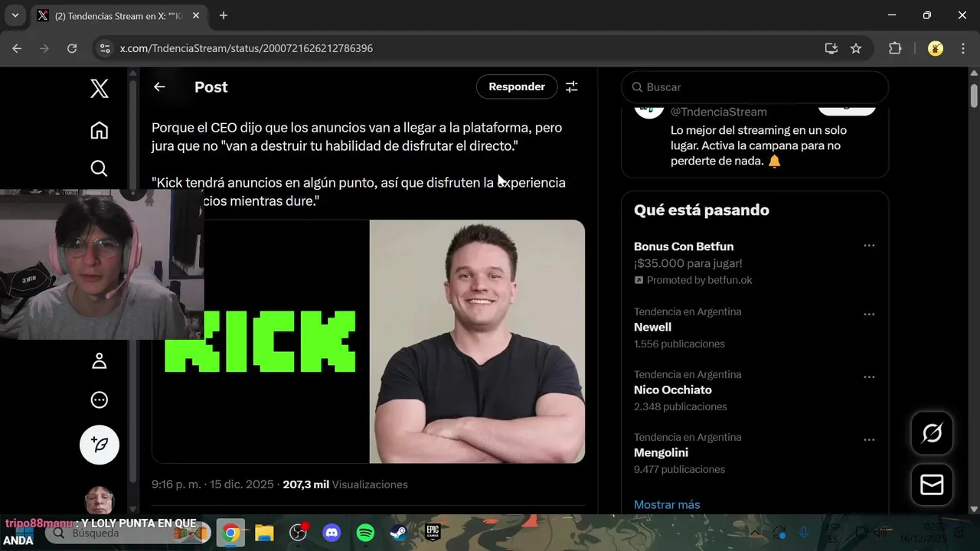Click the 207,3 mil Visualizaciones count
Image resolution: width=980 pixels, height=551 pixels.
click(345, 484)
